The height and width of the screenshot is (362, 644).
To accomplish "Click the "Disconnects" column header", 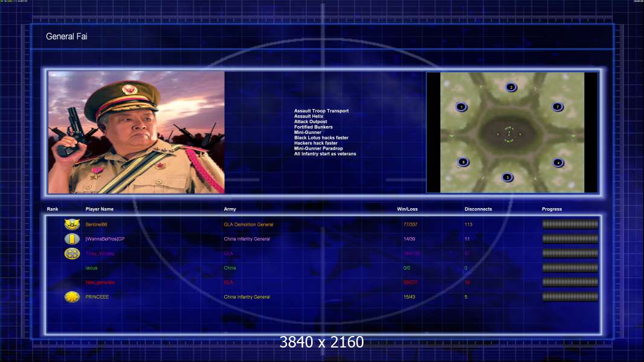I will click(x=478, y=209).
